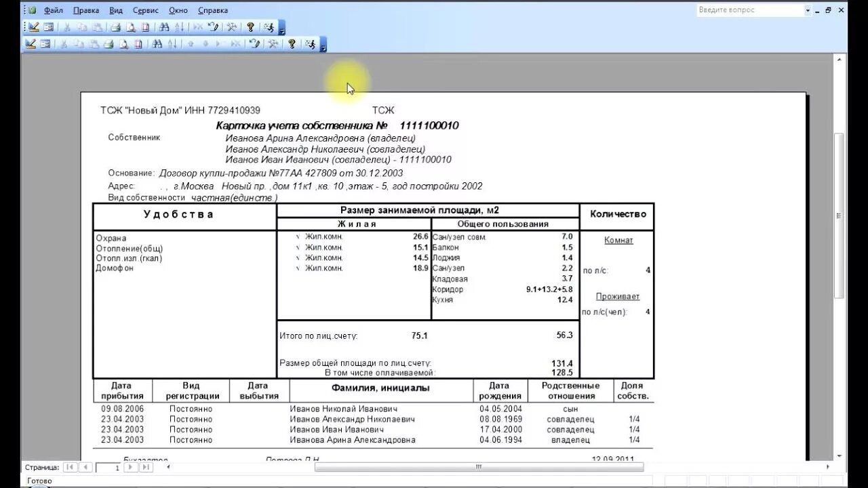Image resolution: width=868 pixels, height=488 pixels.
Task: Open the Файл menu
Action: (x=54, y=10)
